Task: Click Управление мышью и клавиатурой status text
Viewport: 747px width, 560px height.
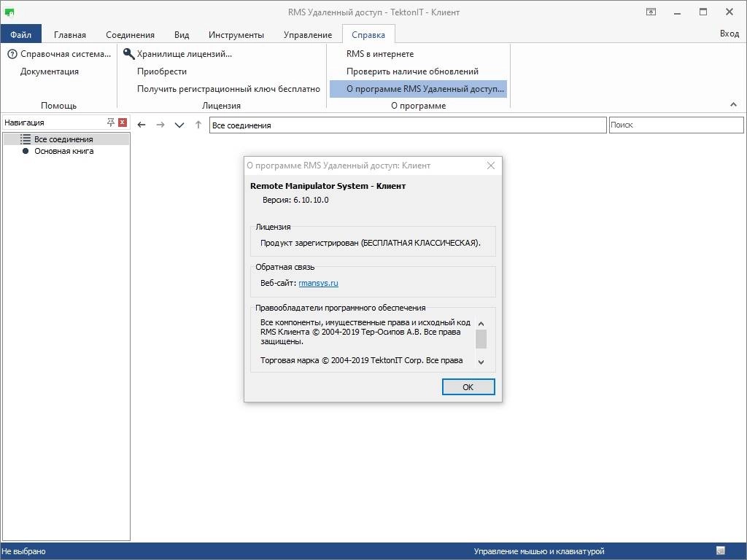Action: pos(539,551)
